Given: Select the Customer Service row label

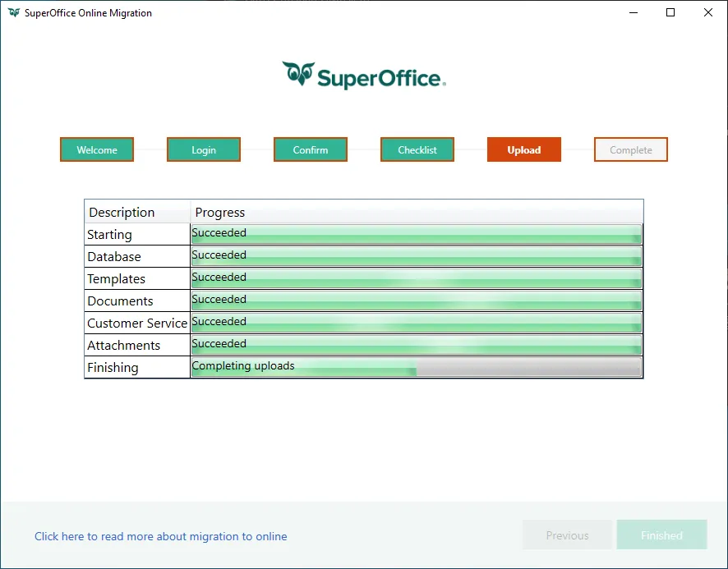Looking at the screenshot, I should coord(137,323).
